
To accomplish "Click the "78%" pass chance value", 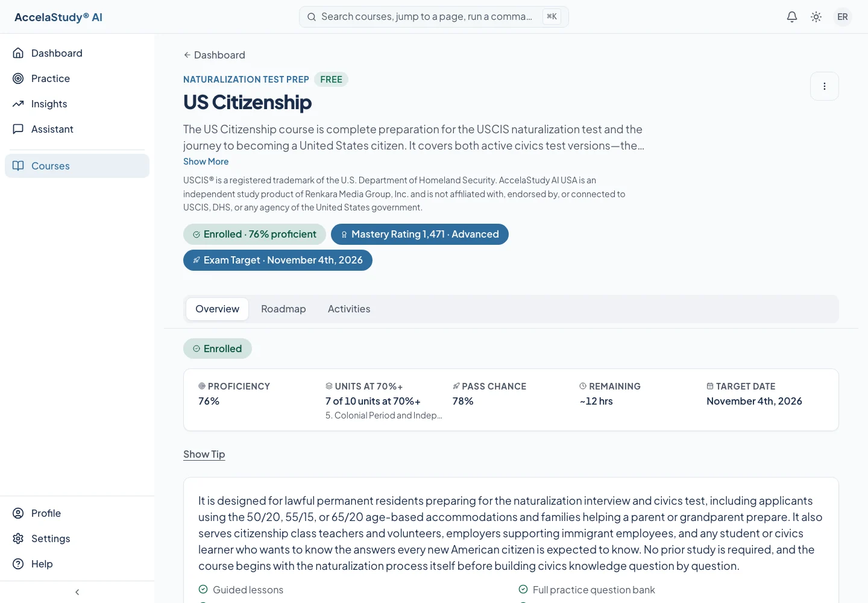I will pos(463,401).
